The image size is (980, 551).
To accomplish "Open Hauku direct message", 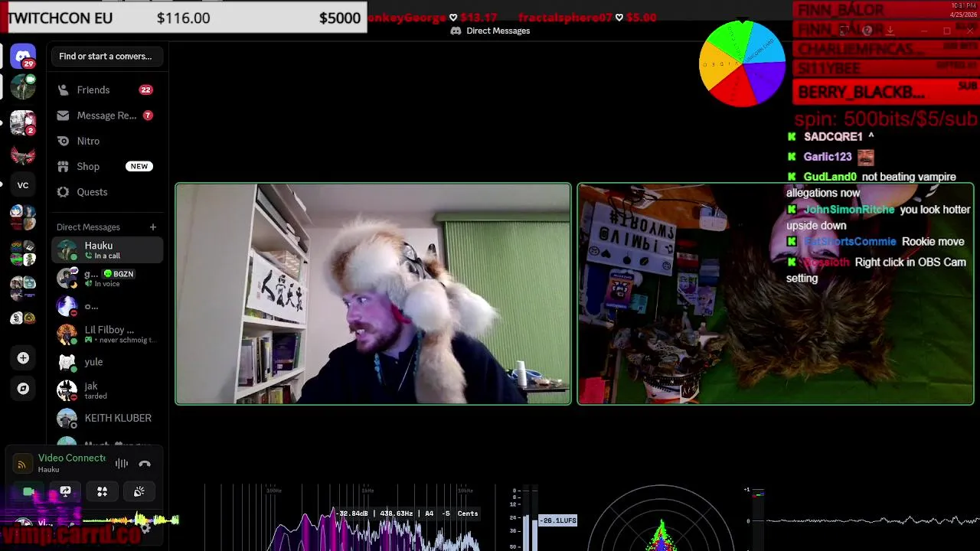I will pyautogui.click(x=107, y=250).
